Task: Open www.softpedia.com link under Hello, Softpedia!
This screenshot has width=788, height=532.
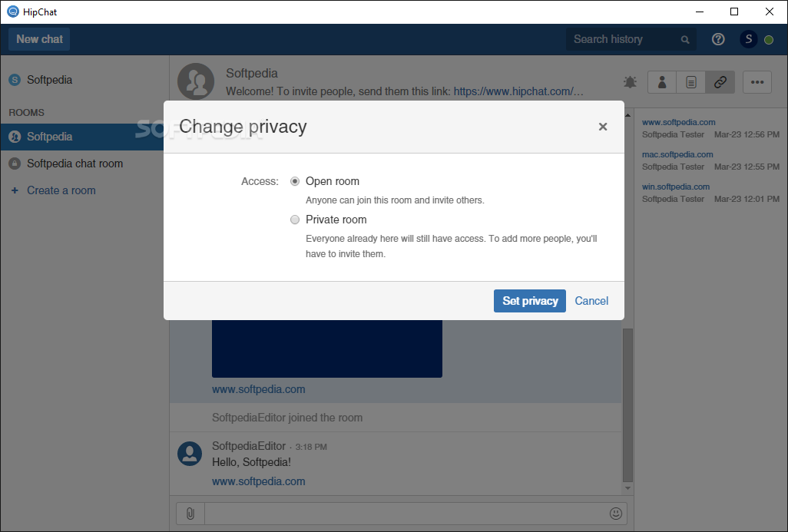Action: pyautogui.click(x=258, y=481)
